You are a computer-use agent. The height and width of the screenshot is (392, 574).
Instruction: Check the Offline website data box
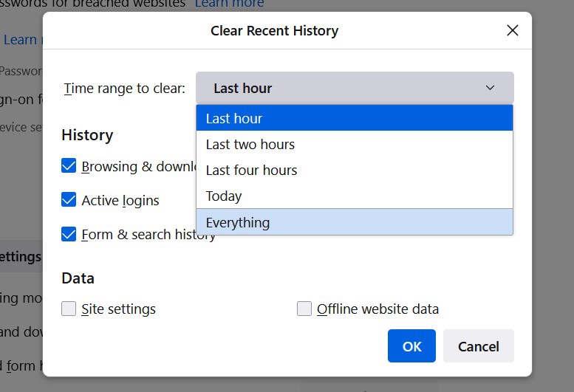(x=304, y=309)
